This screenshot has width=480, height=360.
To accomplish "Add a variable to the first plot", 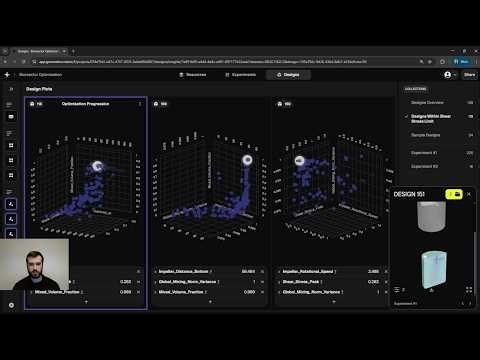I will [x=86, y=302].
